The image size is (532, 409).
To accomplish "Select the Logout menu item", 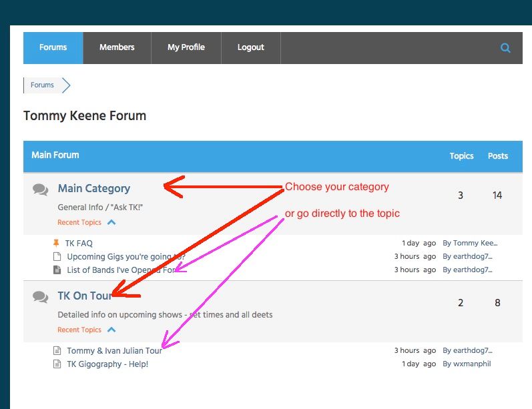I will point(251,48).
